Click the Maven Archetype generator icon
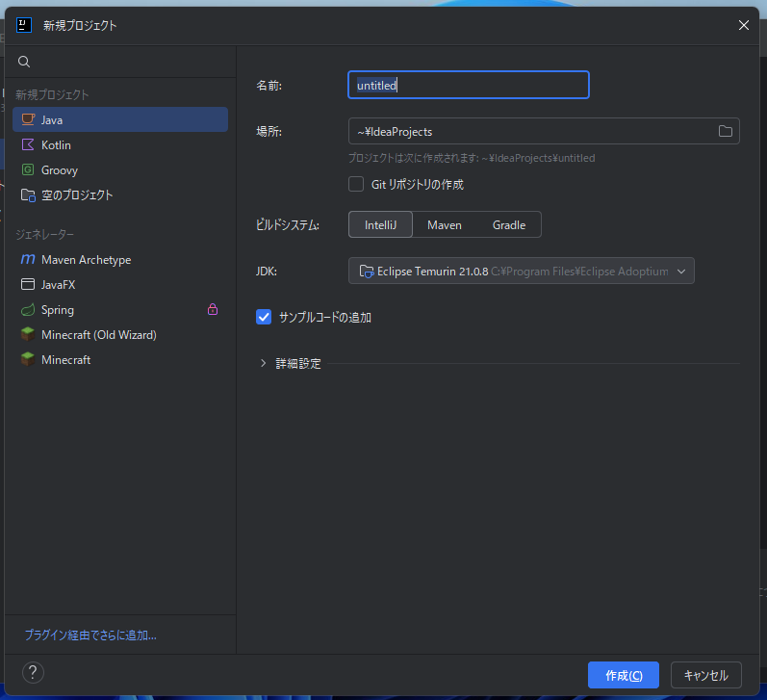This screenshot has width=767, height=700. tap(28, 260)
